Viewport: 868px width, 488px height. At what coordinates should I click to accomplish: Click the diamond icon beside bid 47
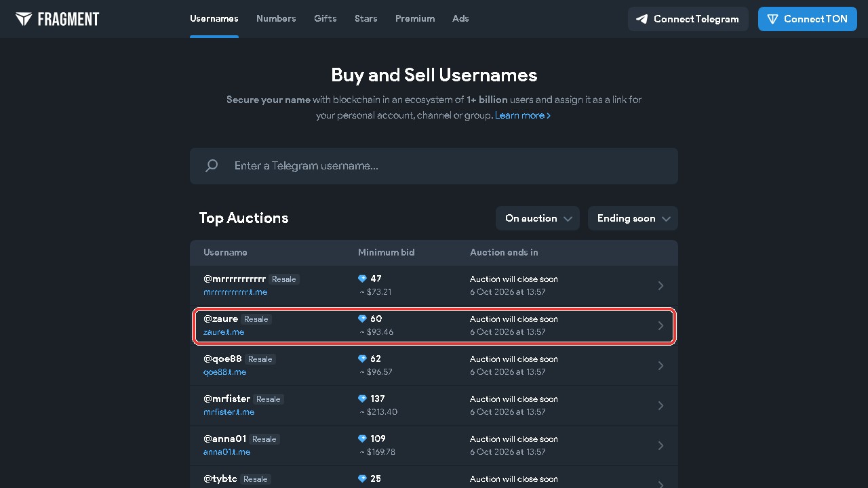click(362, 279)
